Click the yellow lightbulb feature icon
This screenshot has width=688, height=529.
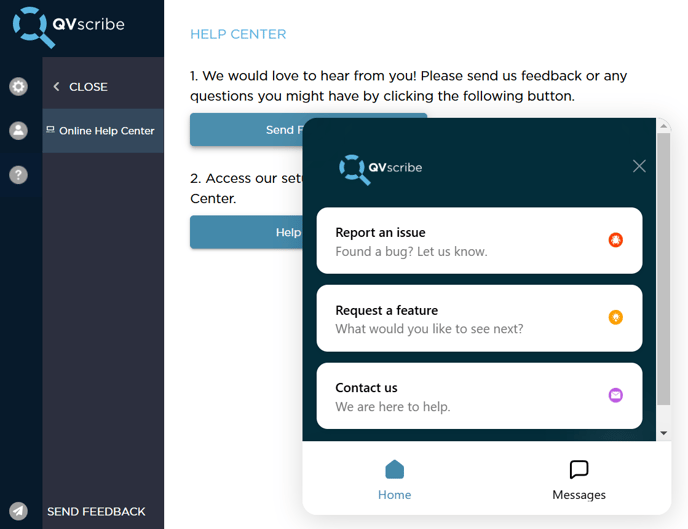pyautogui.click(x=616, y=317)
